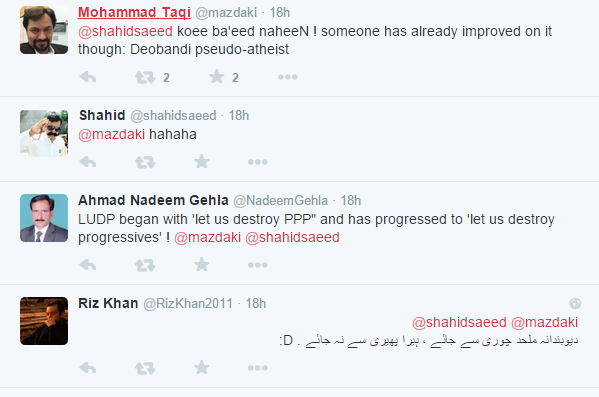Image resolution: width=599 pixels, height=397 pixels.
Task: Retweet Mohammad Taqi's Deobandi pseudo-atheist tweet
Action: pos(145,78)
